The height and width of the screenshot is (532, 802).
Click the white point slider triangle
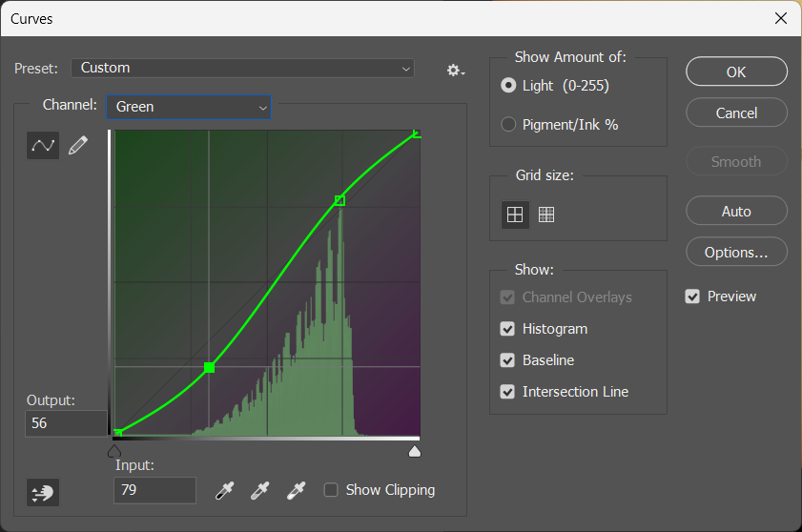415,451
